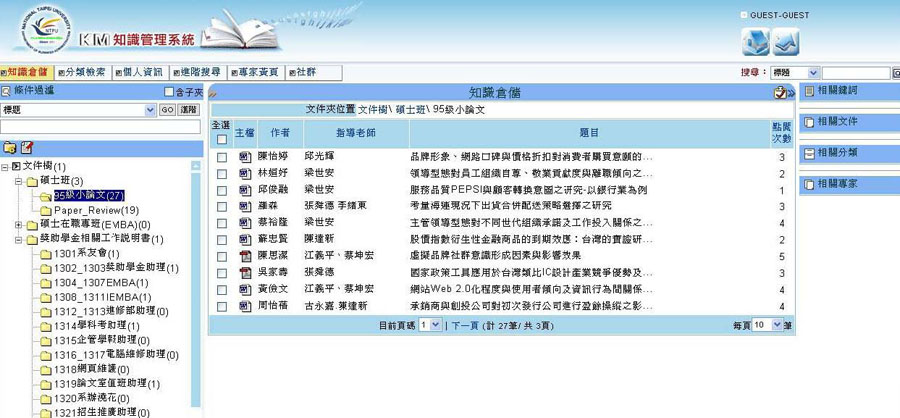Tick the checkbox for 林姮妤 row
The image size is (900, 418).
coord(221,173)
